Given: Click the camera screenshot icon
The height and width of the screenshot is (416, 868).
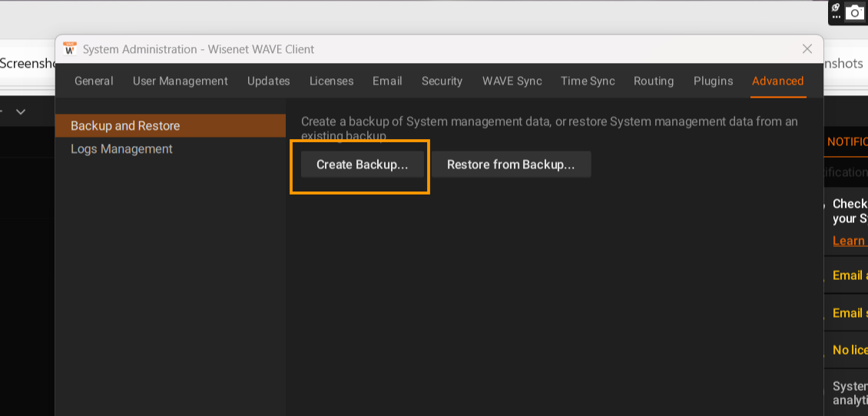Looking at the screenshot, I should click(x=854, y=13).
